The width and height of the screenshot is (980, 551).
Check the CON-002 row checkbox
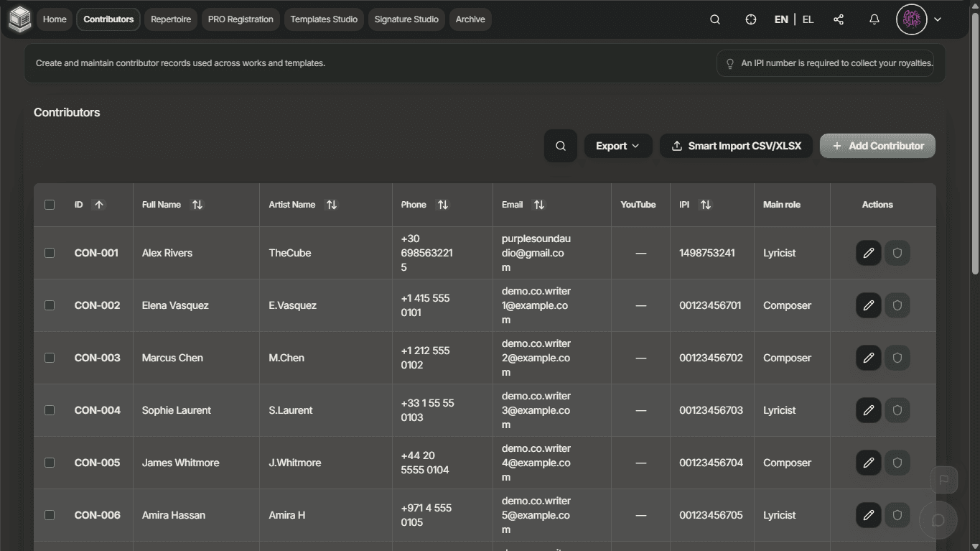(x=50, y=305)
